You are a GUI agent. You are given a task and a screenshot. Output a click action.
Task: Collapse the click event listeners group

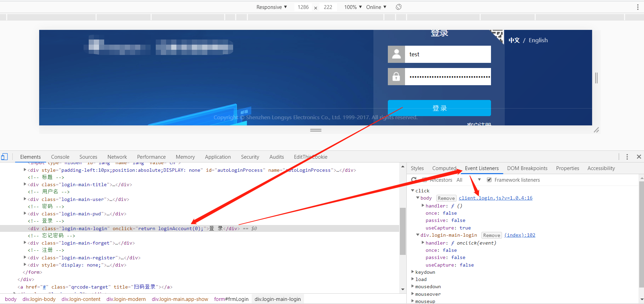413,190
